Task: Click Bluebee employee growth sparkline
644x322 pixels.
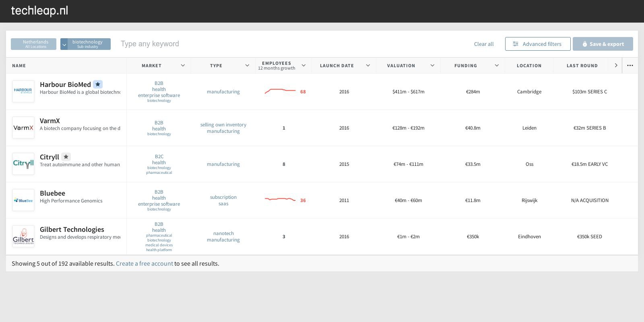Action: (280, 199)
